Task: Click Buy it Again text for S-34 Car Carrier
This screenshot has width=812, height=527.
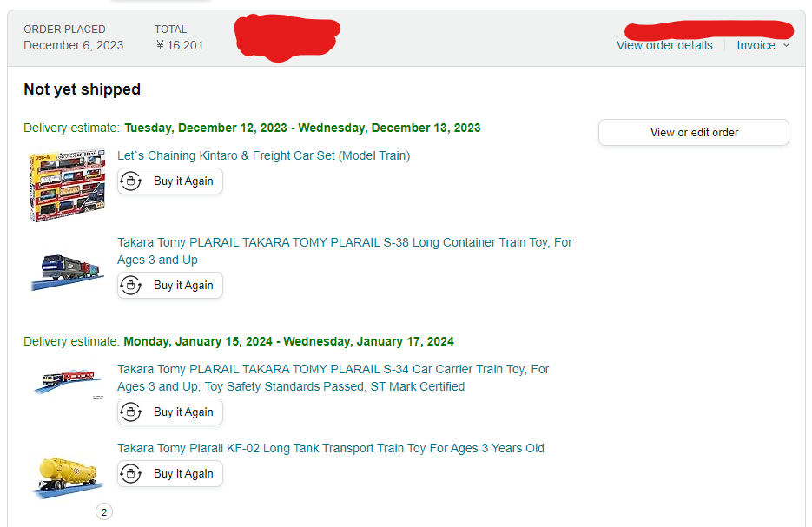Action: pyautogui.click(x=183, y=412)
